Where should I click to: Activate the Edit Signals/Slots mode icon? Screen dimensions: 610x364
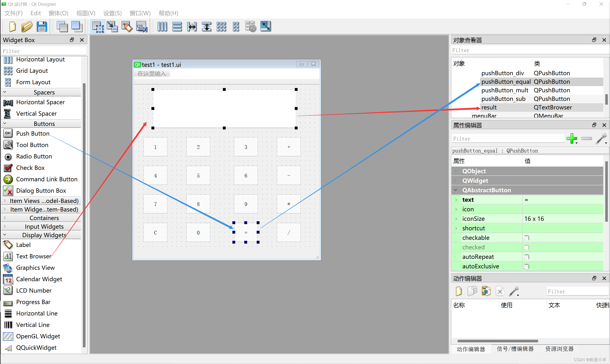(112, 26)
